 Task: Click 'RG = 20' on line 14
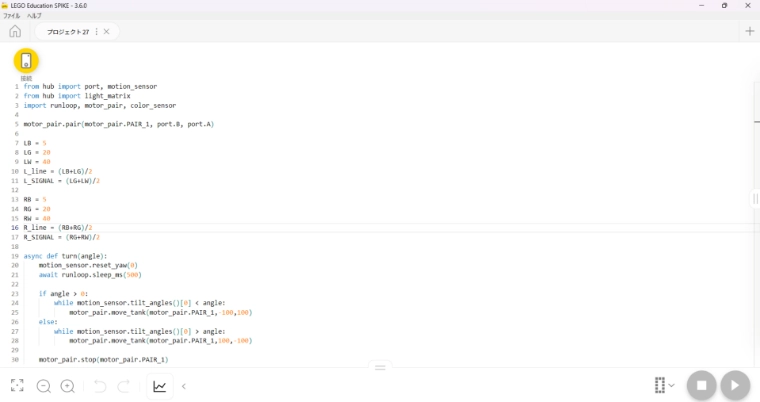[37, 209]
